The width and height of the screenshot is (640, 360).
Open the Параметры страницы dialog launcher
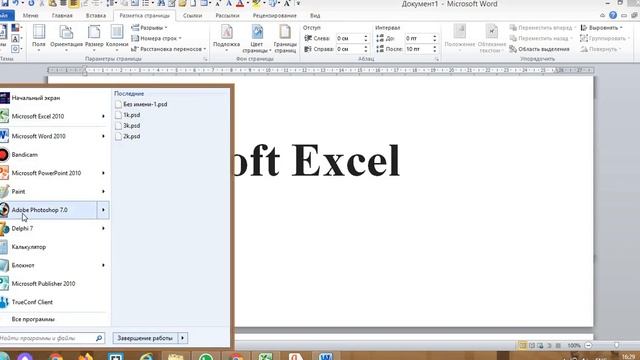[x=205, y=59]
